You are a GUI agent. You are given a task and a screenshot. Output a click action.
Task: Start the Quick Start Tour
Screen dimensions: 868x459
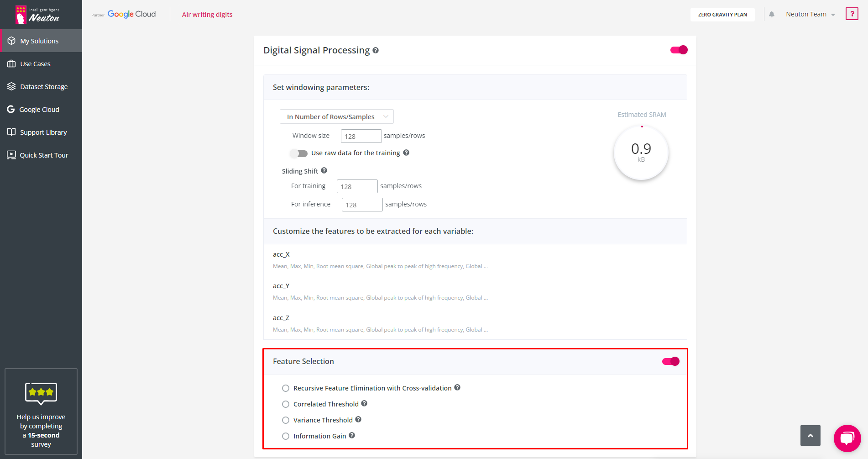point(41,155)
